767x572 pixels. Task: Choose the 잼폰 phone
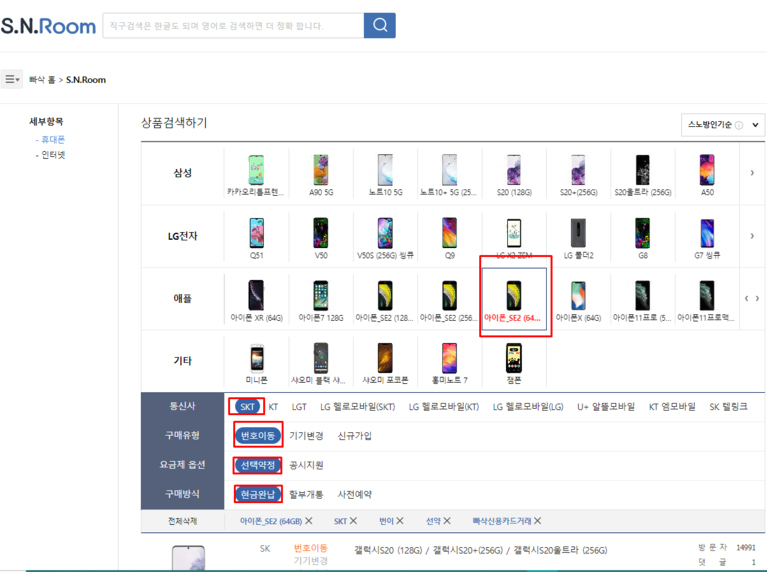tap(514, 363)
